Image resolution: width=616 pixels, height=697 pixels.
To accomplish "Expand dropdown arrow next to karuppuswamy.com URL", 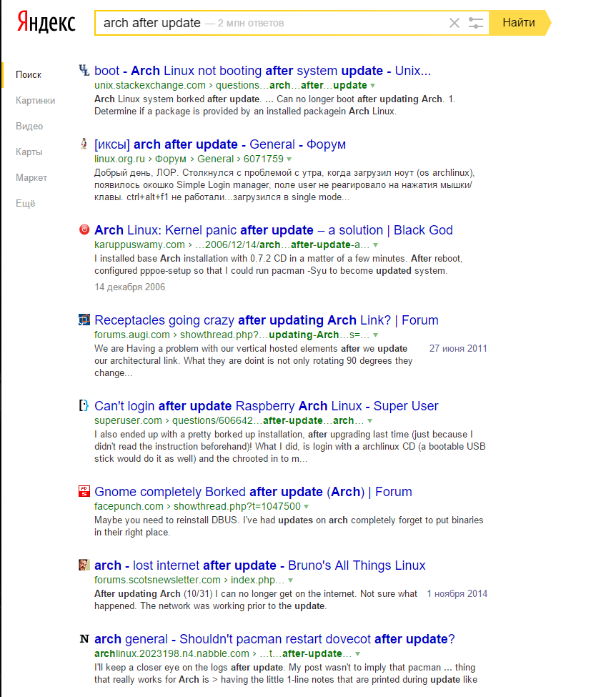I will point(376,245).
